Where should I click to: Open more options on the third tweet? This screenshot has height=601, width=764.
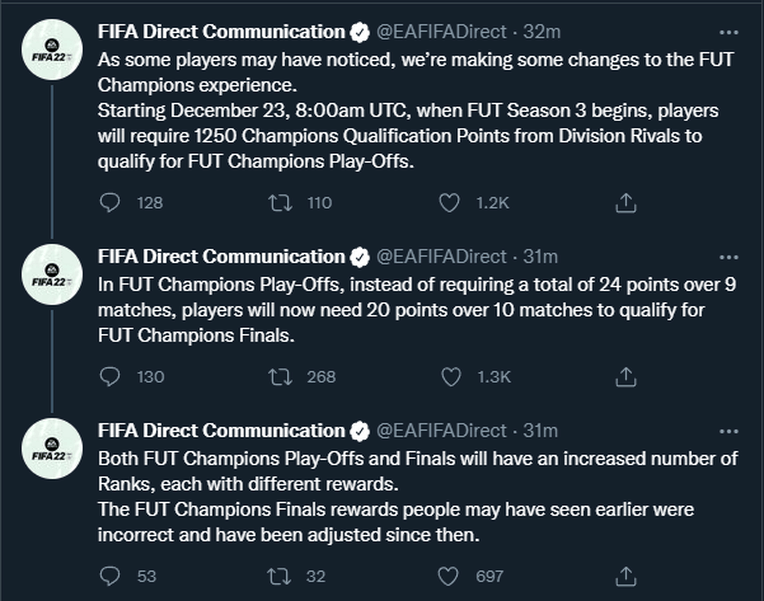(x=729, y=431)
